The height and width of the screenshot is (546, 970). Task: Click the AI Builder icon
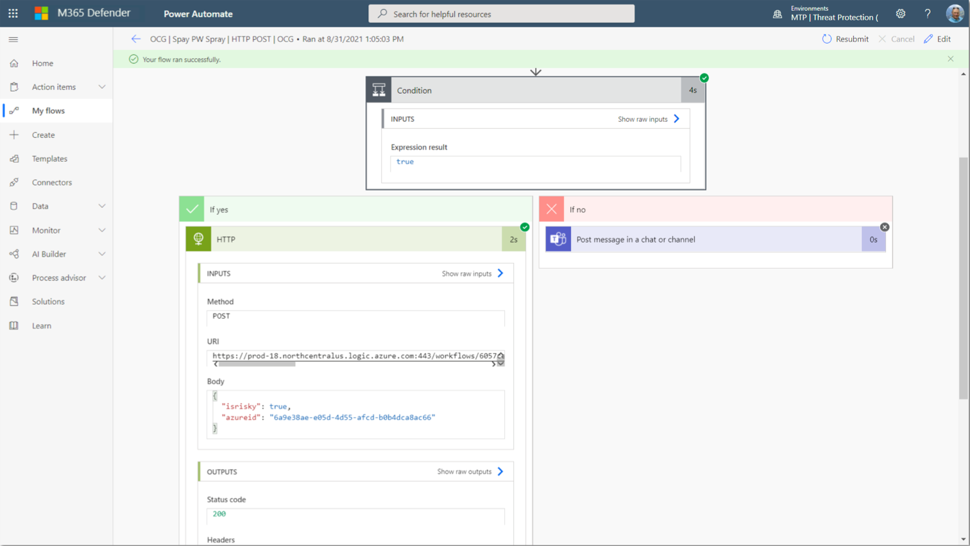click(x=14, y=254)
